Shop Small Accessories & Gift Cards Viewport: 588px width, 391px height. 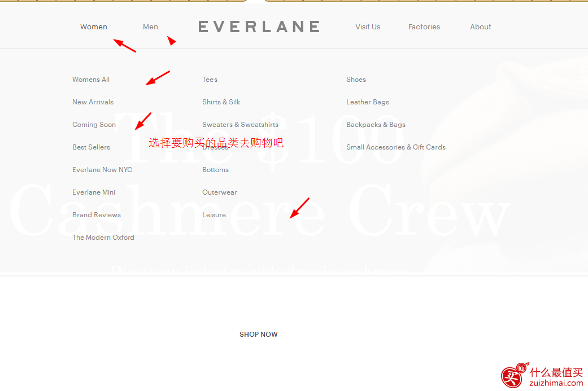396,147
